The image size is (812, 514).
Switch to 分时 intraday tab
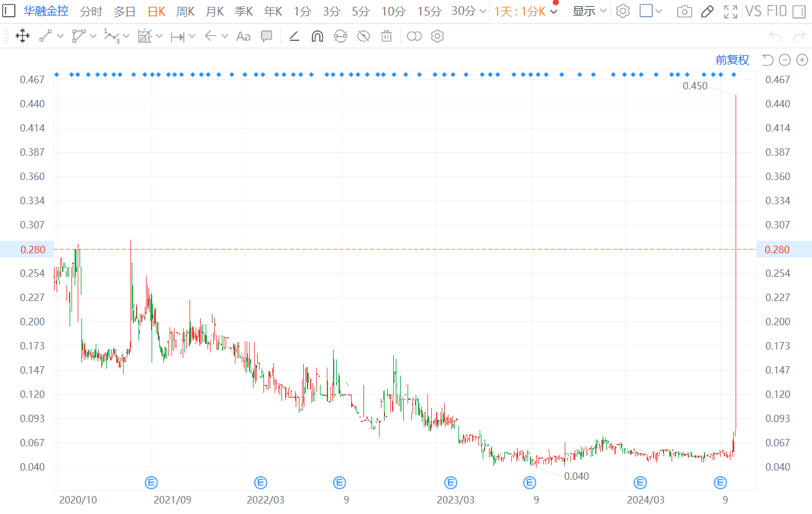tap(91, 11)
